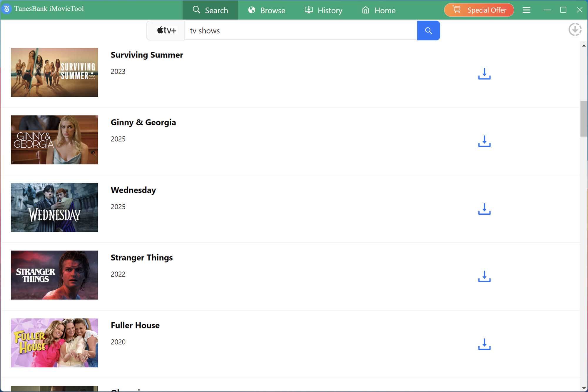Open the download queue circular icon
Viewport: 588px width, 392px height.
(575, 29)
